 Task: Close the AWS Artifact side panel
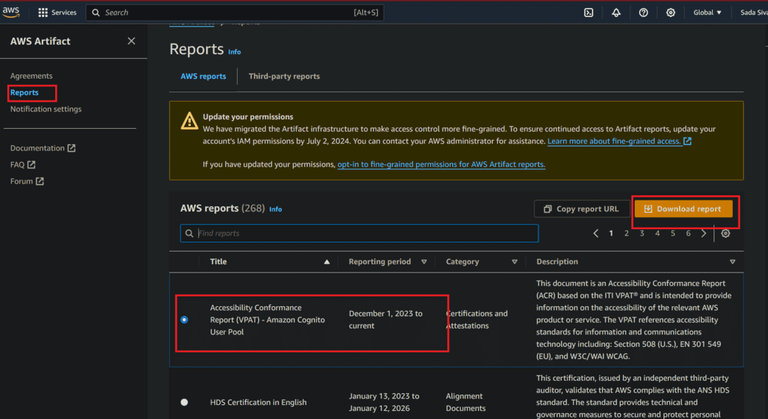point(131,41)
